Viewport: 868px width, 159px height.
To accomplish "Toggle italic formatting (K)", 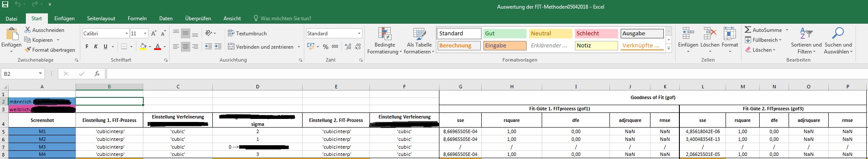I will click(x=96, y=47).
